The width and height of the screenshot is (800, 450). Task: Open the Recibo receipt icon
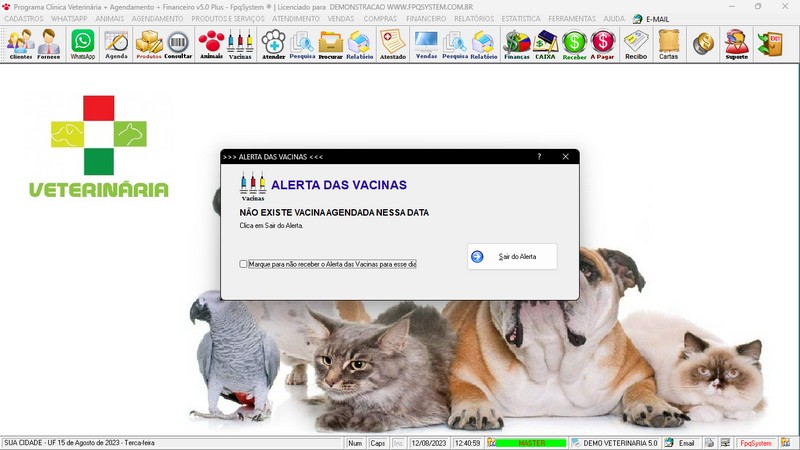[636, 44]
